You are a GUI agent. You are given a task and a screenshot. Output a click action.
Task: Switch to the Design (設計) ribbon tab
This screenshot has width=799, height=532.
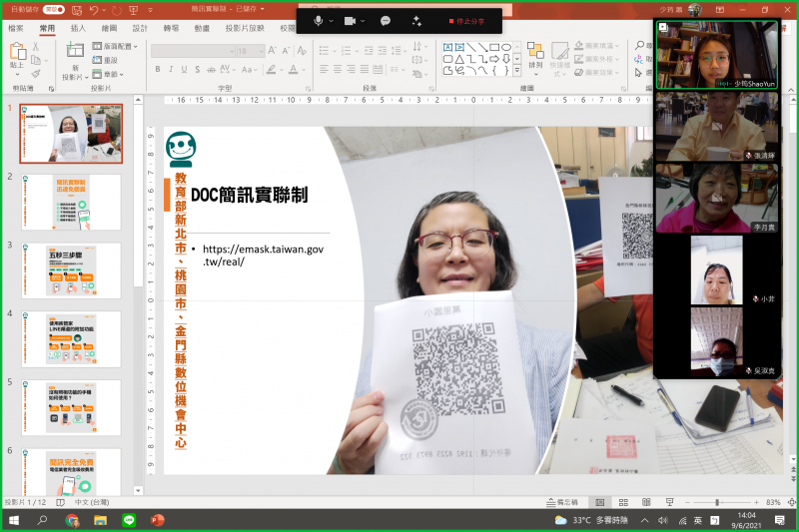point(140,29)
